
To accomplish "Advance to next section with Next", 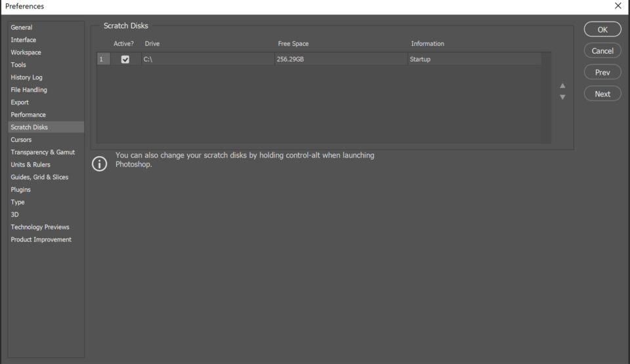I will click(x=602, y=94).
